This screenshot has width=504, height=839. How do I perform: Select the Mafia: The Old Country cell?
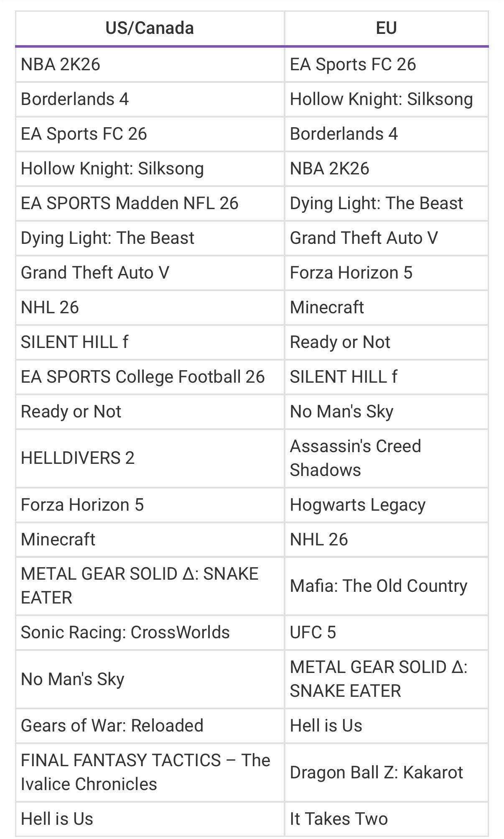(378, 586)
